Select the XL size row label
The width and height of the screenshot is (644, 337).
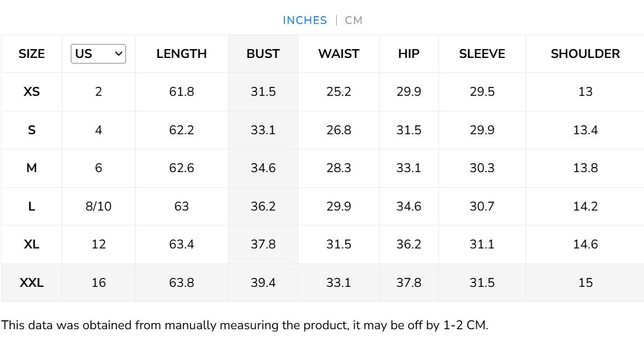click(x=32, y=245)
